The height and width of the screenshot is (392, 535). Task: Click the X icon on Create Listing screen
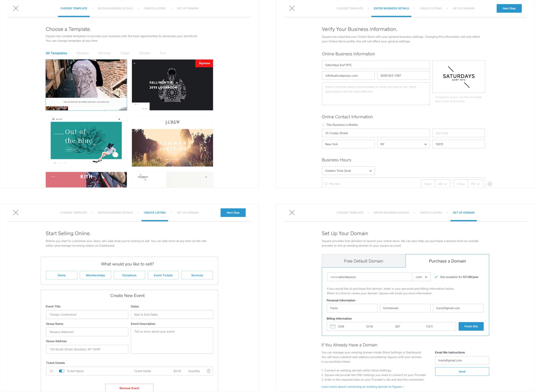[x=16, y=212]
